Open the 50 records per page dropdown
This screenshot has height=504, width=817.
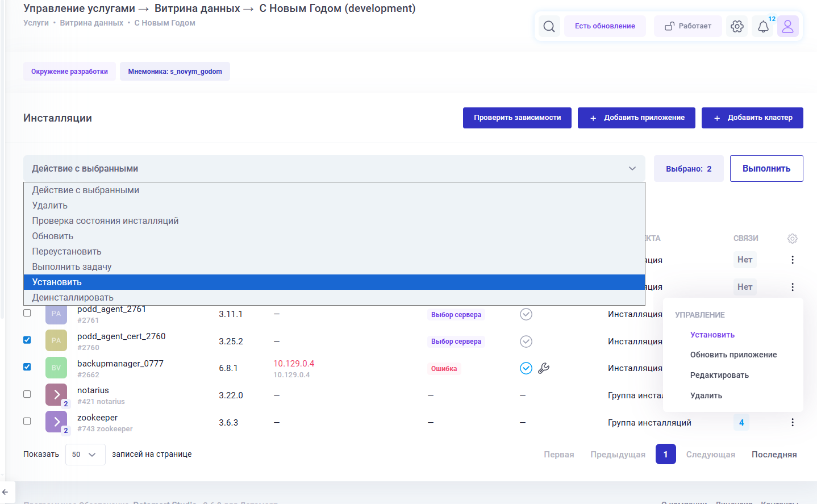click(x=85, y=455)
